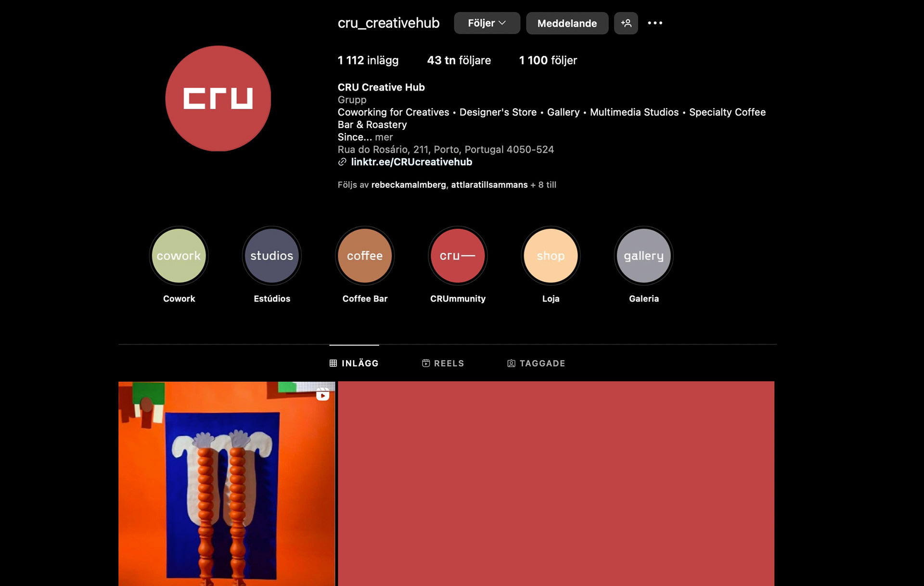924x586 pixels.
Task: Show the + 8 till mutual followers
Action: (543, 185)
